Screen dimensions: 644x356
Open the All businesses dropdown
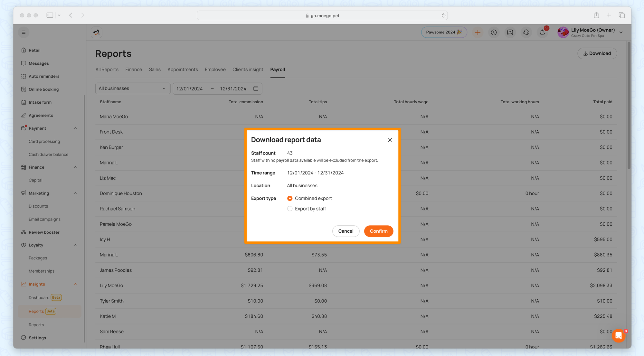point(133,89)
